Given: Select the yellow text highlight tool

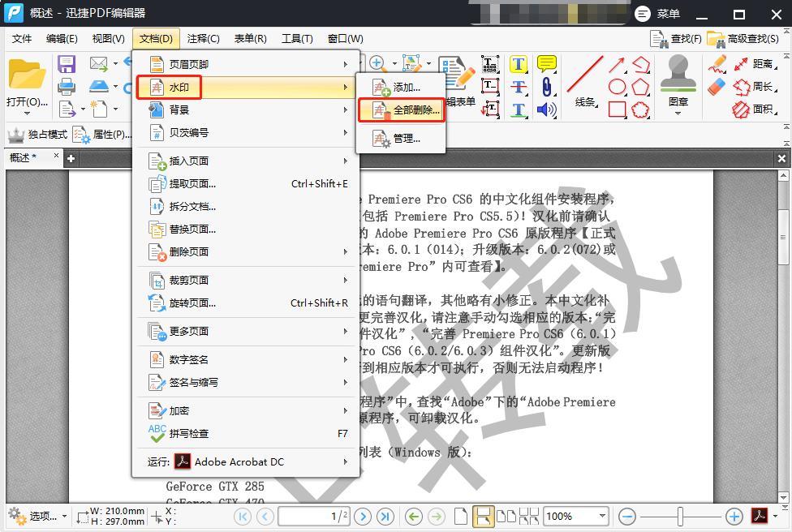Looking at the screenshot, I should tap(519, 64).
